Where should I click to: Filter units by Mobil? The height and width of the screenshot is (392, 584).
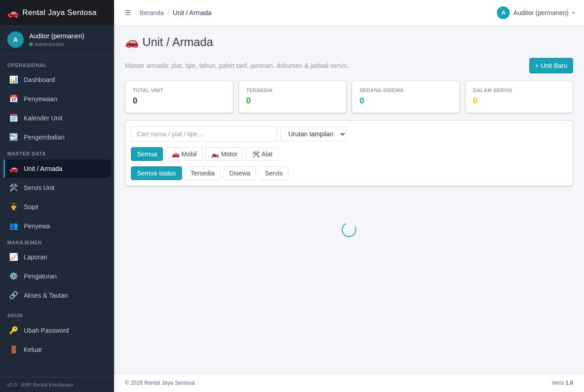pyautogui.click(x=184, y=154)
